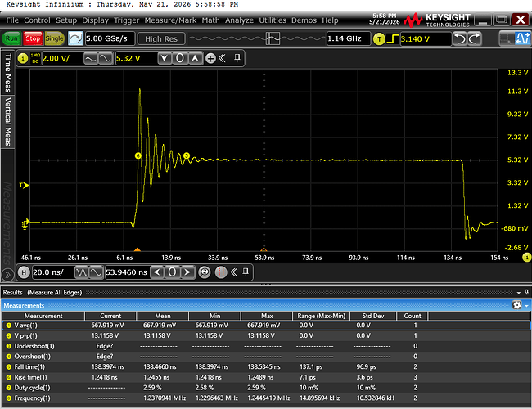This screenshot has width=532, height=409.
Task: Click the auto scale icon beside Single
Action: click(75, 38)
